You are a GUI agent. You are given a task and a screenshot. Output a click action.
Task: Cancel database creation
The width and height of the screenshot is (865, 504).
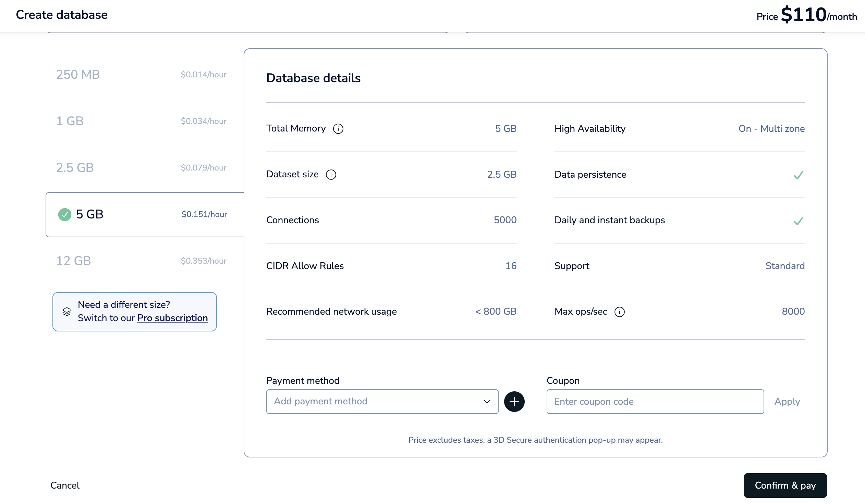click(x=65, y=486)
